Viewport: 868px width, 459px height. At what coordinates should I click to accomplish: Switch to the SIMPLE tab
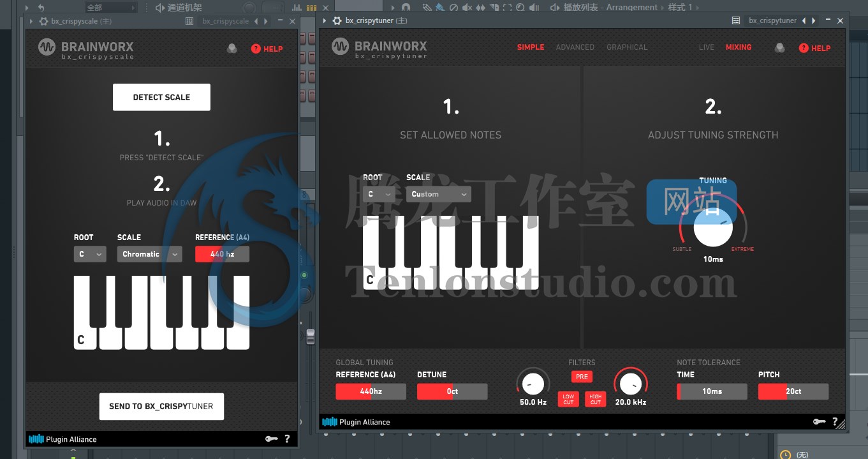click(x=531, y=47)
